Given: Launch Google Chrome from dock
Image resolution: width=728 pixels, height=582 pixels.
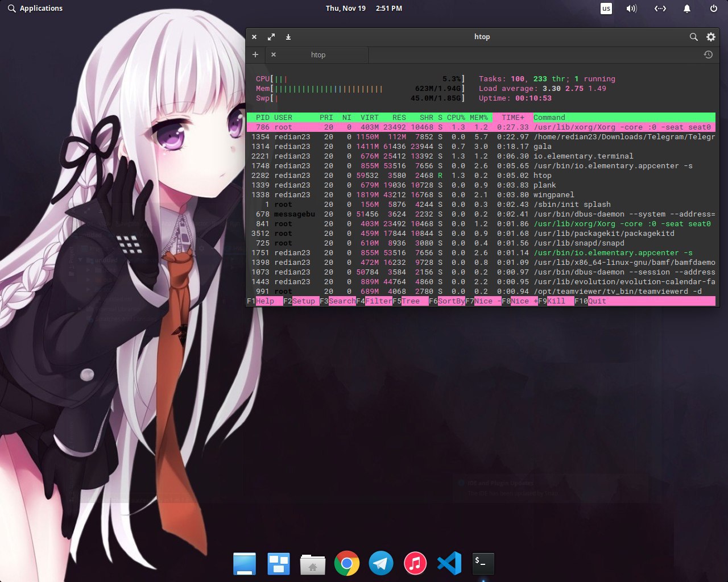Looking at the screenshot, I should tap(347, 564).
